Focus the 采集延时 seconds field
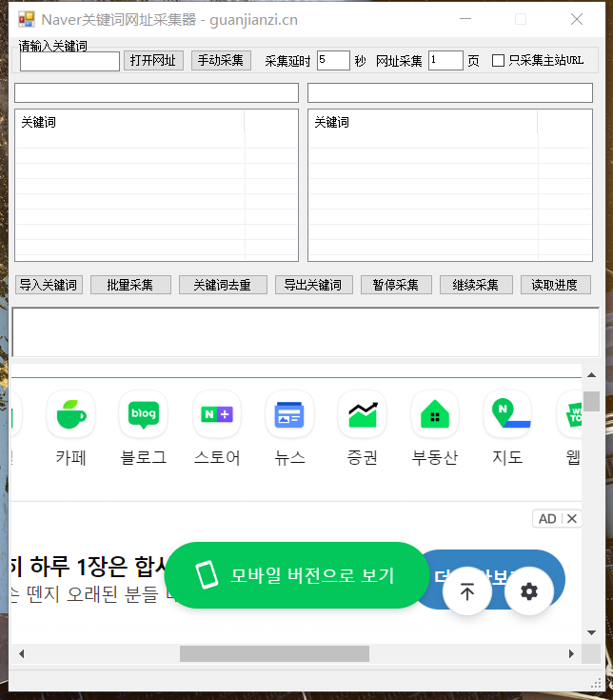 333,60
